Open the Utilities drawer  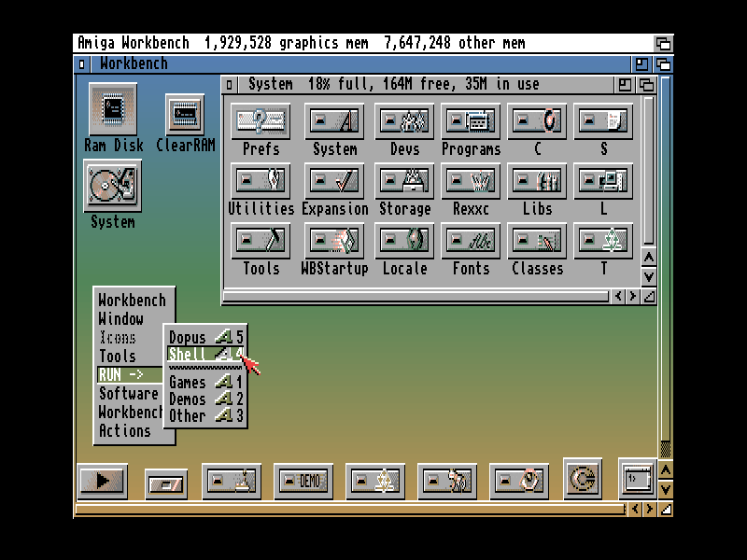pyautogui.click(x=261, y=180)
